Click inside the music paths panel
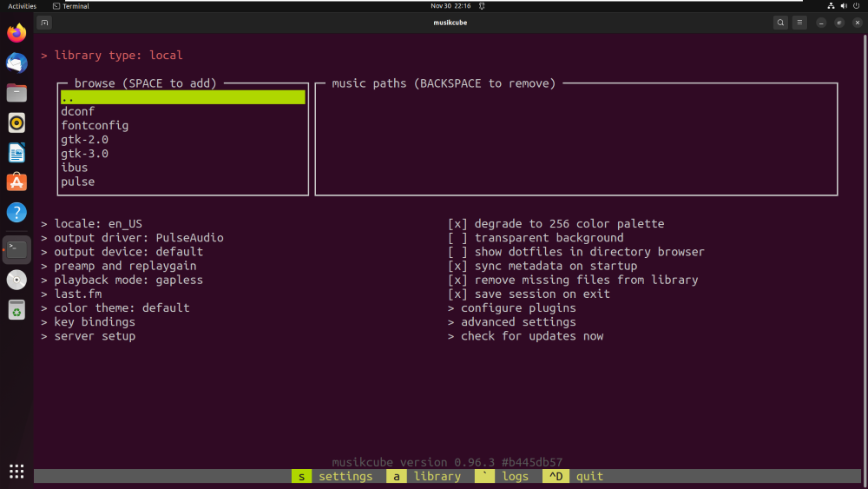868x489 pixels. coord(576,140)
